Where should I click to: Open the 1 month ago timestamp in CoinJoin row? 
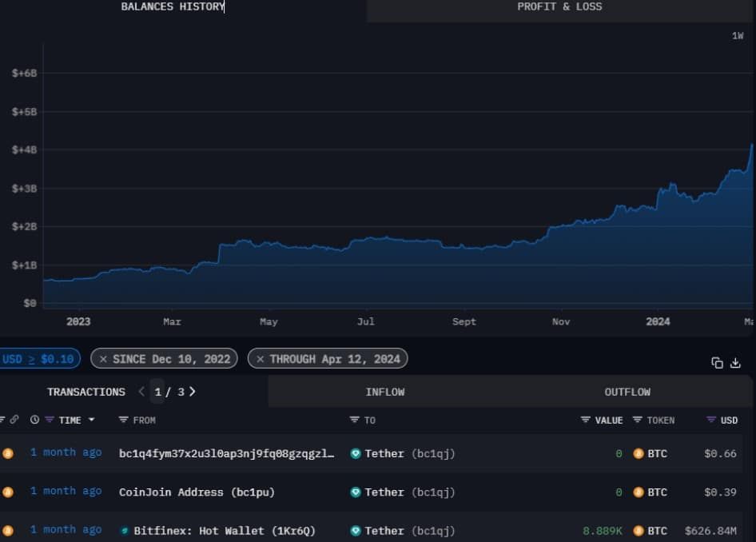[x=66, y=491]
